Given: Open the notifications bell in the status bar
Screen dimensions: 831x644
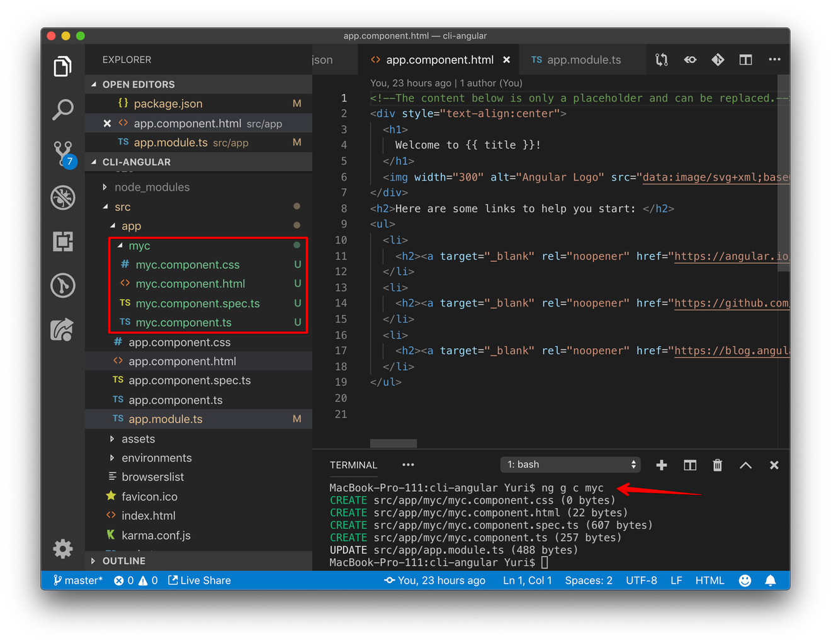Looking at the screenshot, I should (x=770, y=580).
